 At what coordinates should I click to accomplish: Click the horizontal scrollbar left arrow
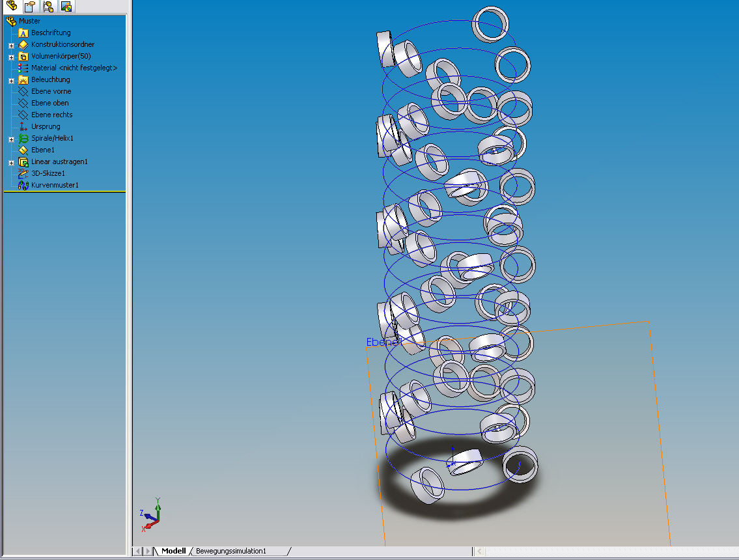click(x=479, y=551)
